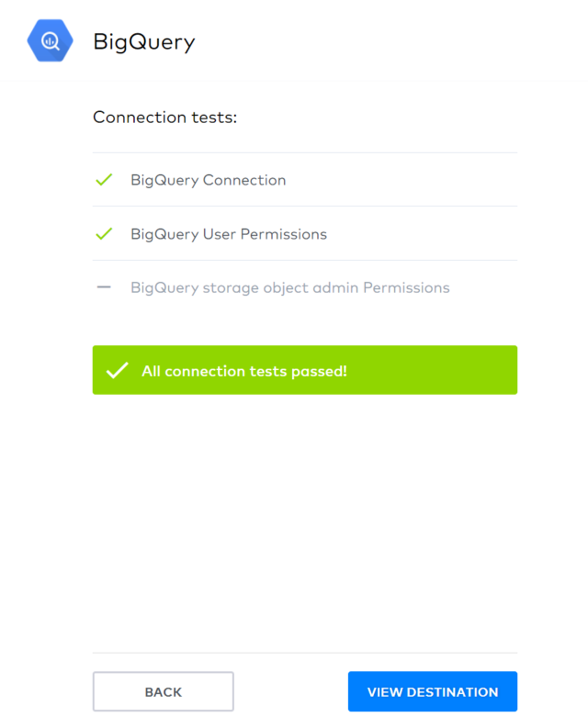The height and width of the screenshot is (728, 588).
Task: Click the word Permissions in the storage admin row
Action: [x=406, y=287]
